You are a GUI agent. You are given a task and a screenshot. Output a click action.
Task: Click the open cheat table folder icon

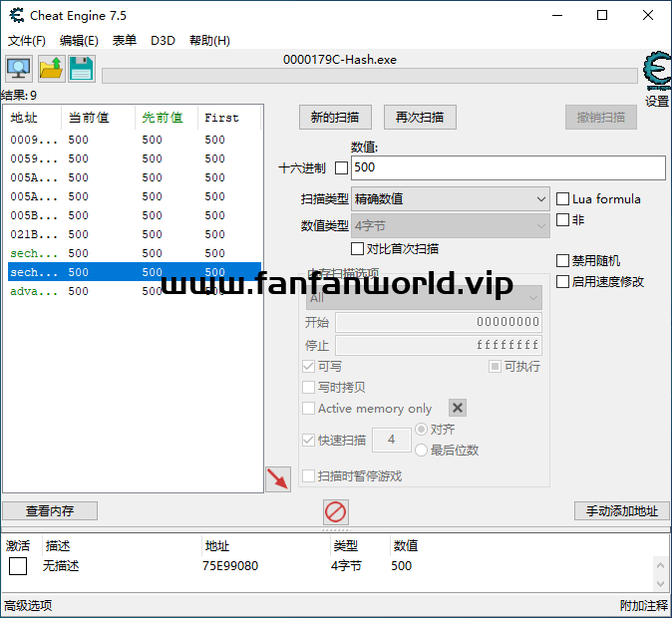click(52, 69)
